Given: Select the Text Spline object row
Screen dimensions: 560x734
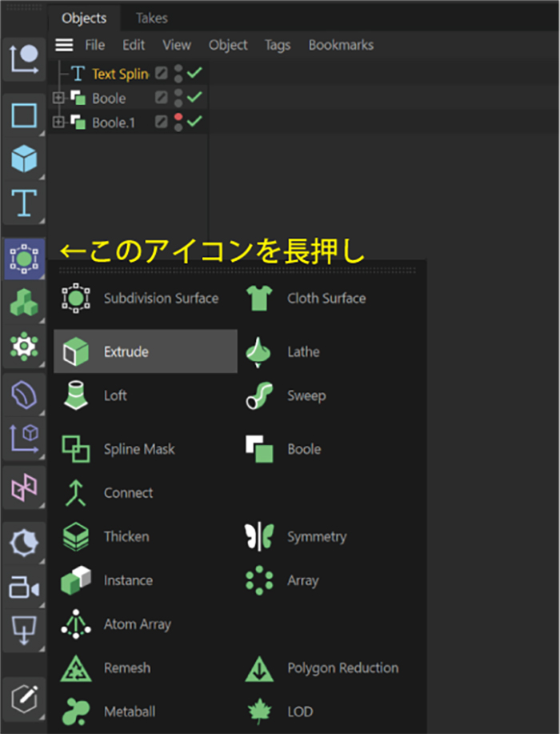Looking at the screenshot, I should click(x=120, y=74).
